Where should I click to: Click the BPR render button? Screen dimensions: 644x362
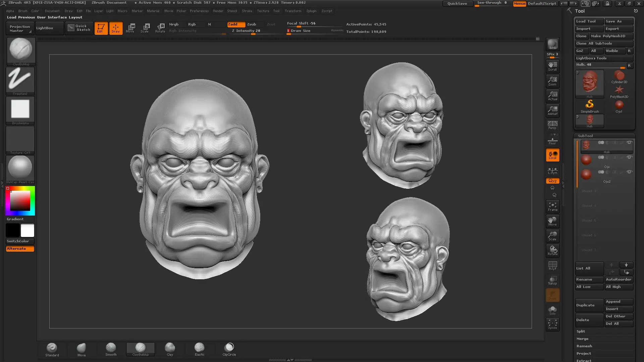552,44
